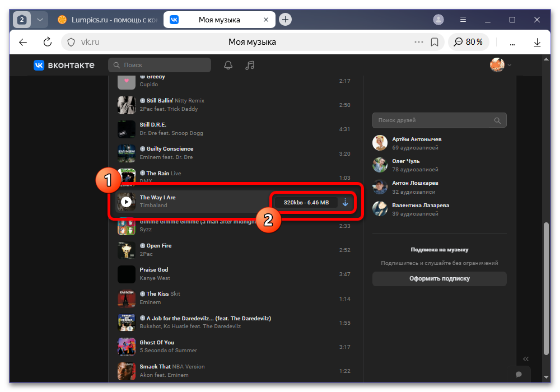Click the 320kbs - 6.46 MB label

click(x=306, y=202)
